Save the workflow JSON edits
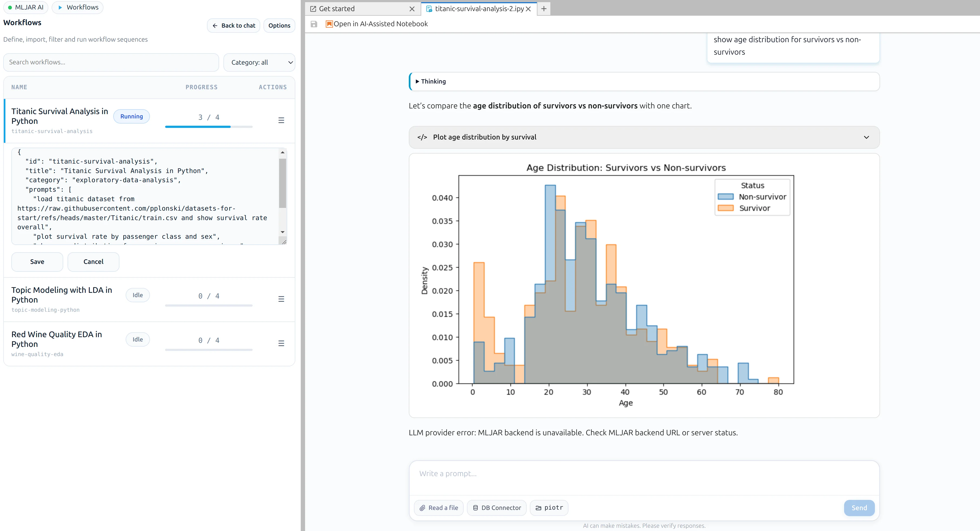This screenshot has width=980, height=531. pyautogui.click(x=37, y=261)
